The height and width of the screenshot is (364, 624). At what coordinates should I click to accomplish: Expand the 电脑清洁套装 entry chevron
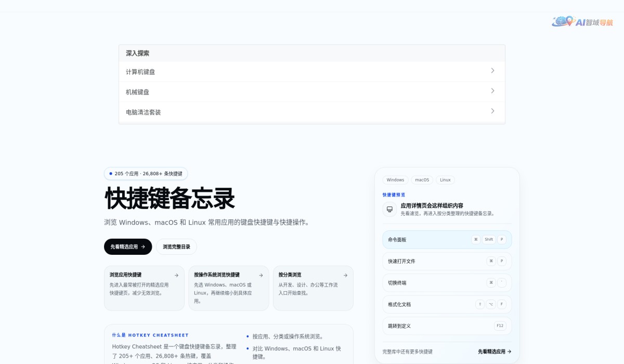click(x=492, y=111)
